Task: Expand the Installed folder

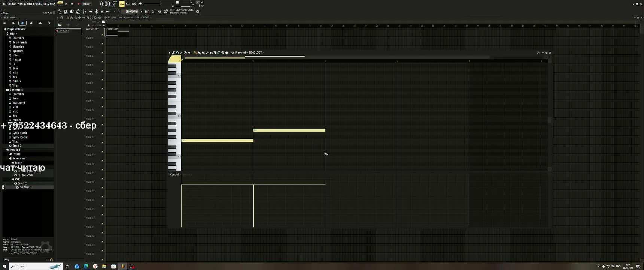Action: pos(15,150)
